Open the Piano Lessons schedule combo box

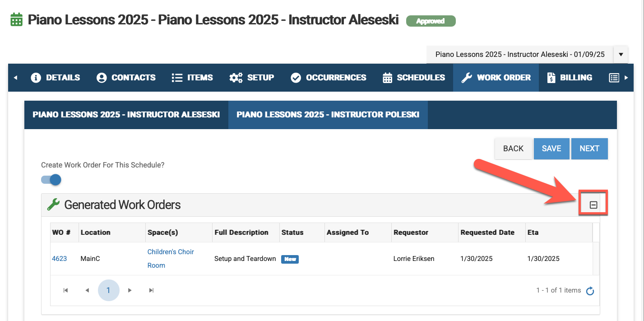pyautogui.click(x=519, y=55)
